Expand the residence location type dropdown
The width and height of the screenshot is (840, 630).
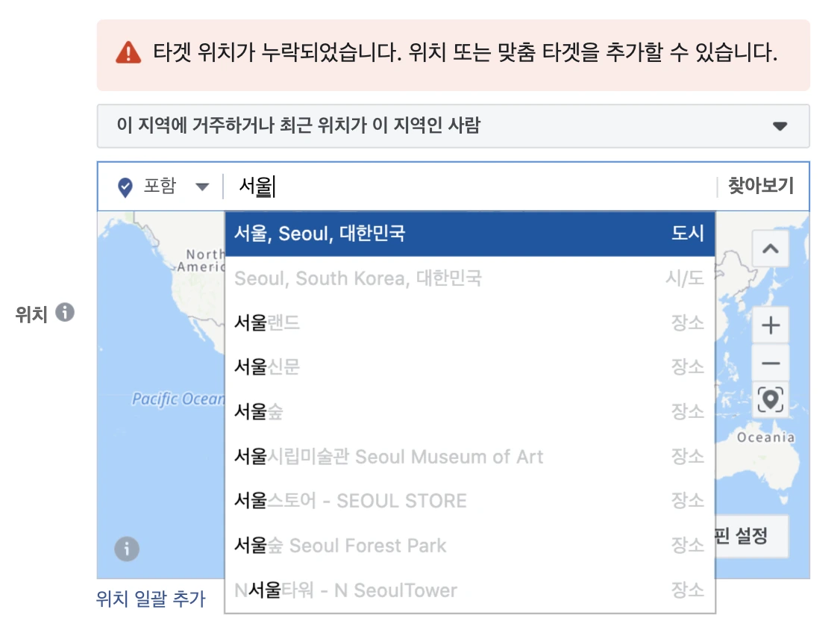point(454,126)
